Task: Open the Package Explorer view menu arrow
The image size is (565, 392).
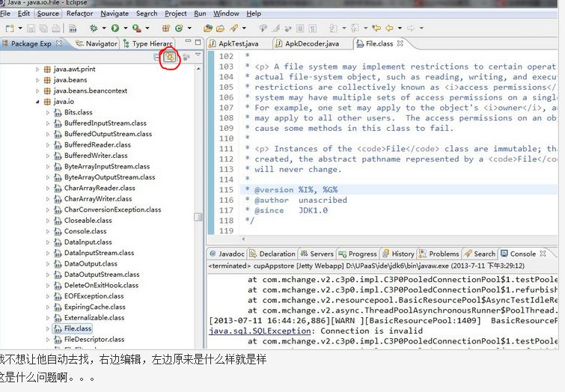Action: 198,56
